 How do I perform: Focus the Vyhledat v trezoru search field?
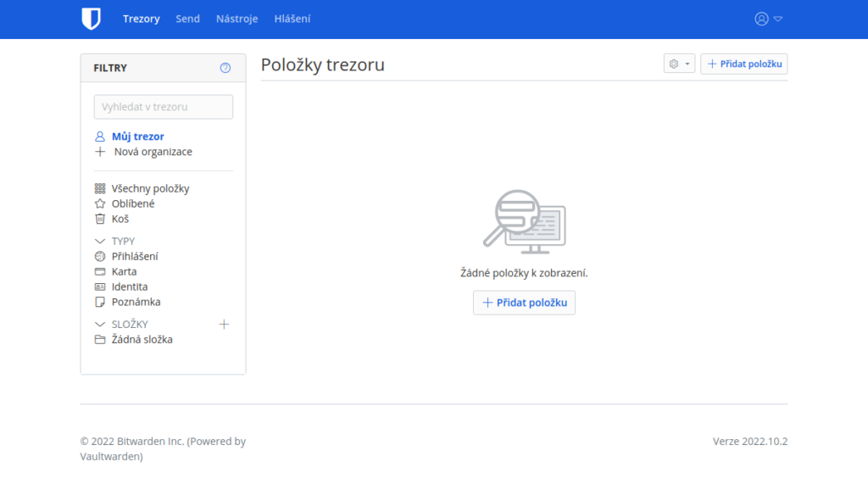coord(163,107)
